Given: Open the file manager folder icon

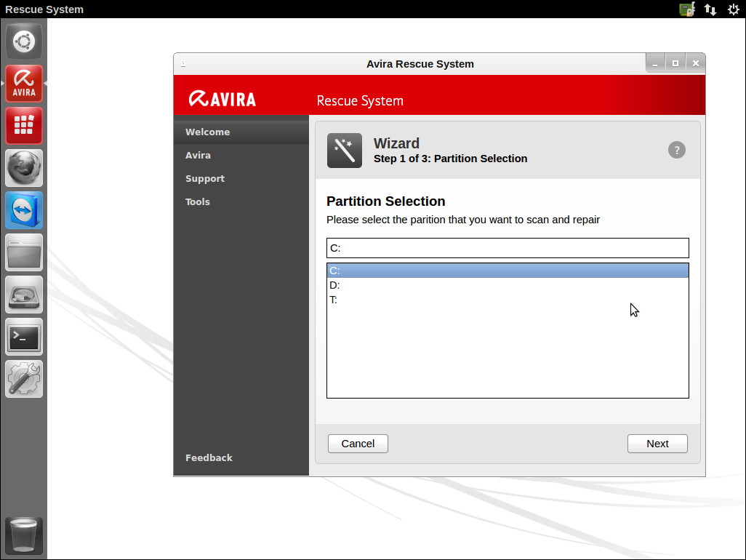Looking at the screenshot, I should (24, 252).
